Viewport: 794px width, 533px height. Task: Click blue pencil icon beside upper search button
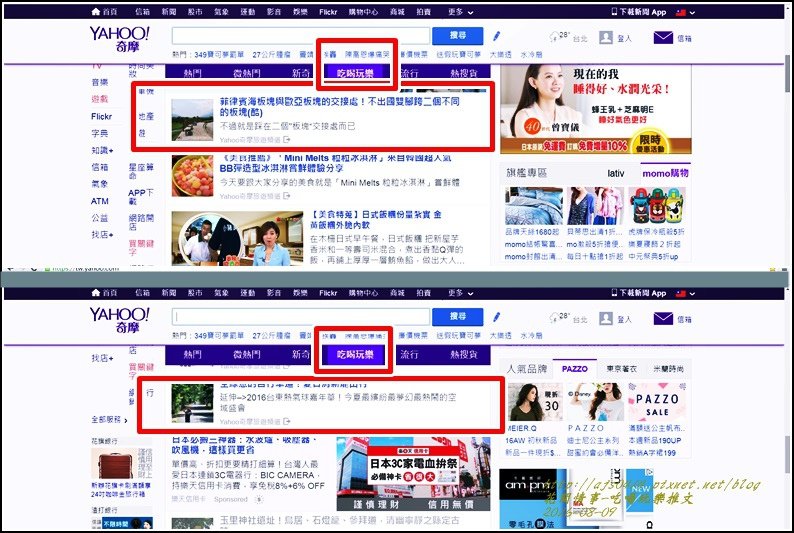pos(497,36)
